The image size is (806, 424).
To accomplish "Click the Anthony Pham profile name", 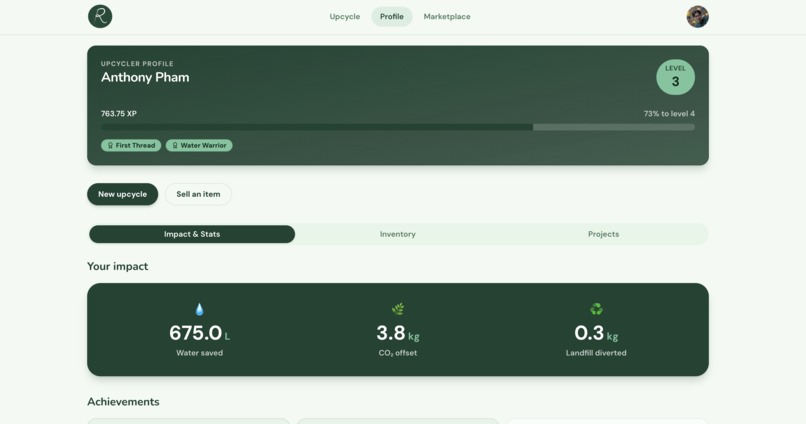I will [x=145, y=78].
